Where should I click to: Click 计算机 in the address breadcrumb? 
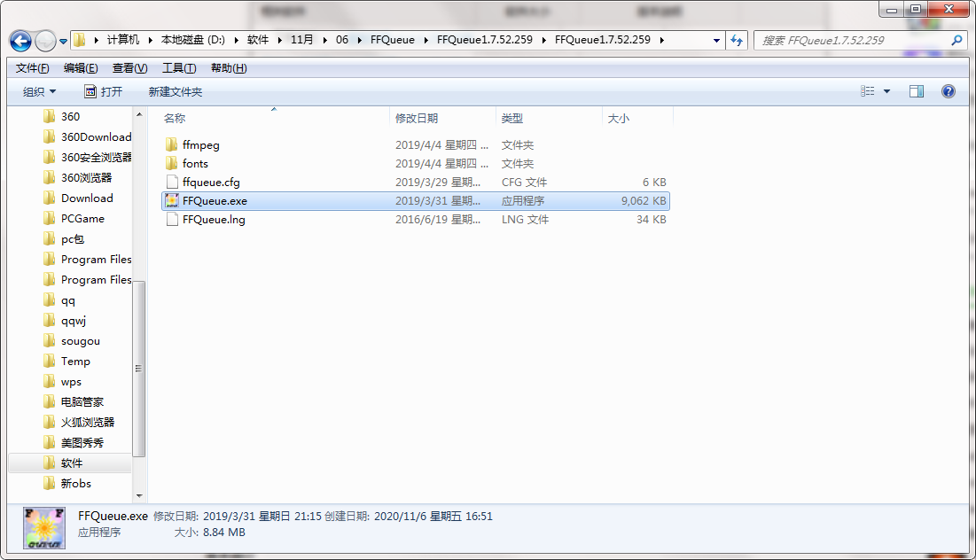pos(123,40)
